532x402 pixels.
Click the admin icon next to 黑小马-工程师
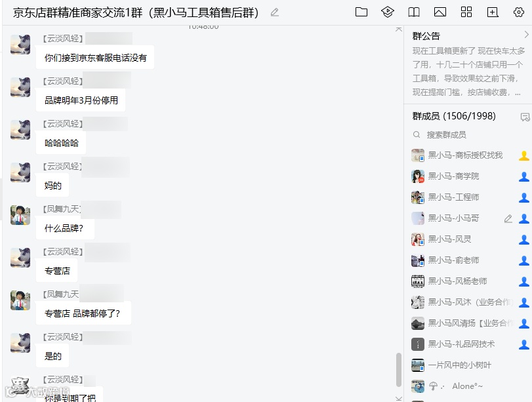pyautogui.click(x=524, y=197)
